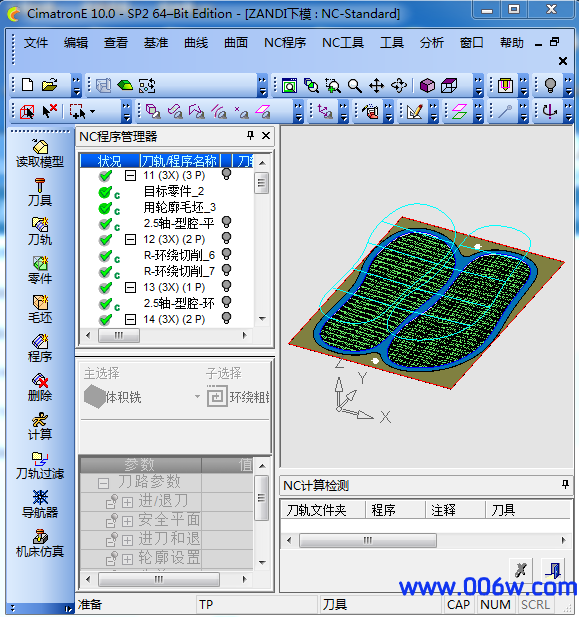The height and width of the screenshot is (617, 579).
Task: Select the magnifier zoom tool
Action: point(355,85)
